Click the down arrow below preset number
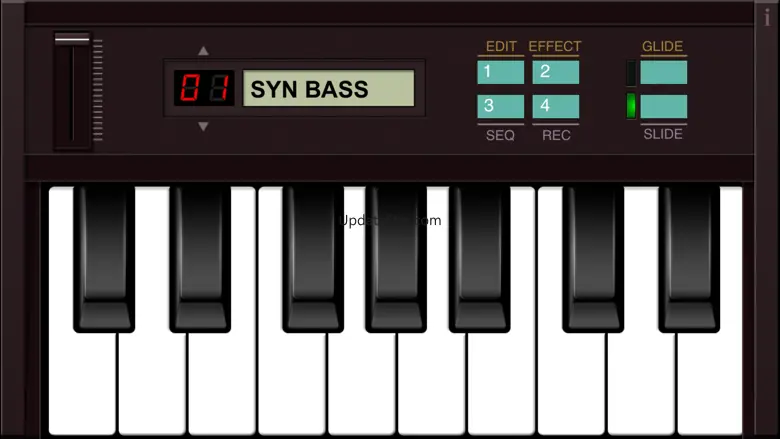Image resolution: width=780 pixels, height=439 pixels. (203, 126)
